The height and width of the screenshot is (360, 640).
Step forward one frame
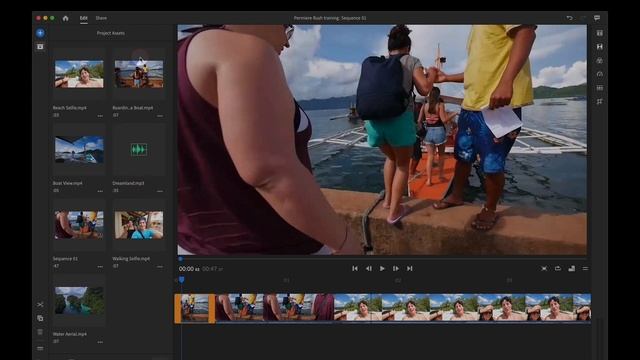[x=396, y=269]
